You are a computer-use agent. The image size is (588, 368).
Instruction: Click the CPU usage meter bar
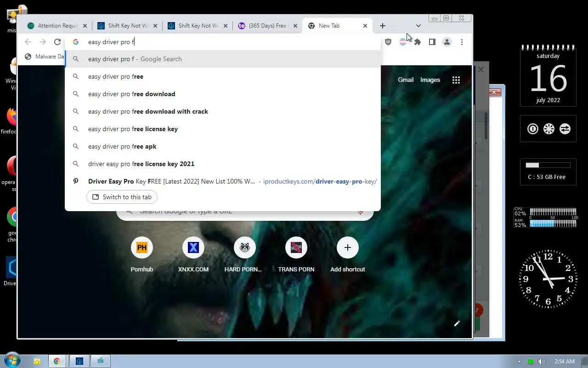[x=553, y=212]
